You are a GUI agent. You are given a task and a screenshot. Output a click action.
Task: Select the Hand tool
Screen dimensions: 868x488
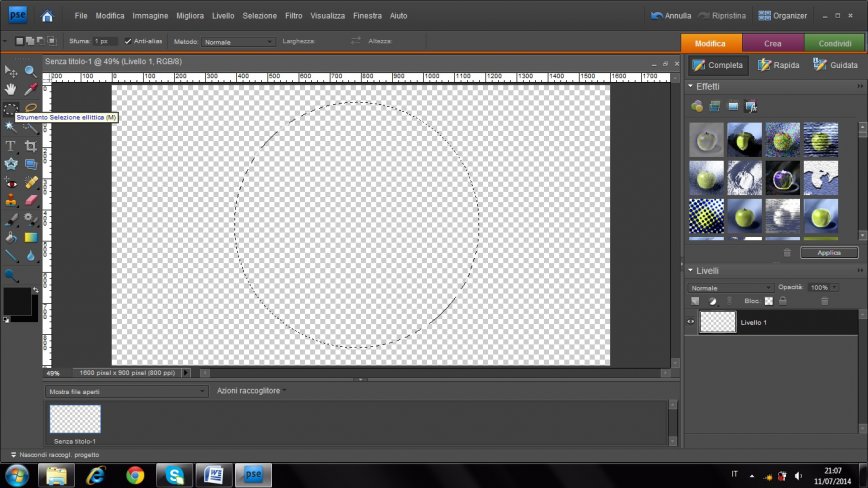(x=11, y=89)
